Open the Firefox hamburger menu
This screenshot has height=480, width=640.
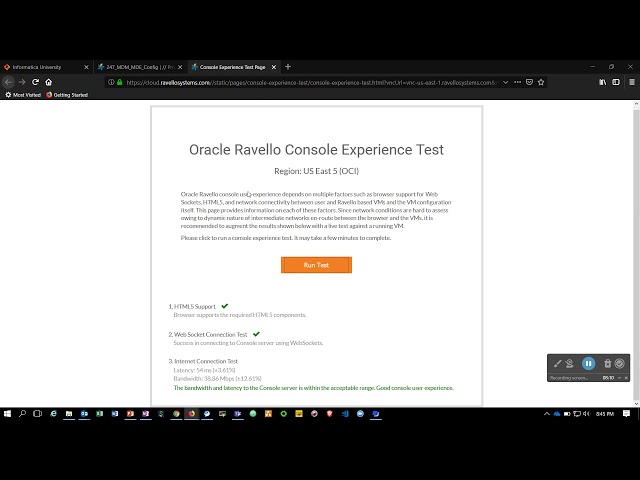tap(632, 82)
